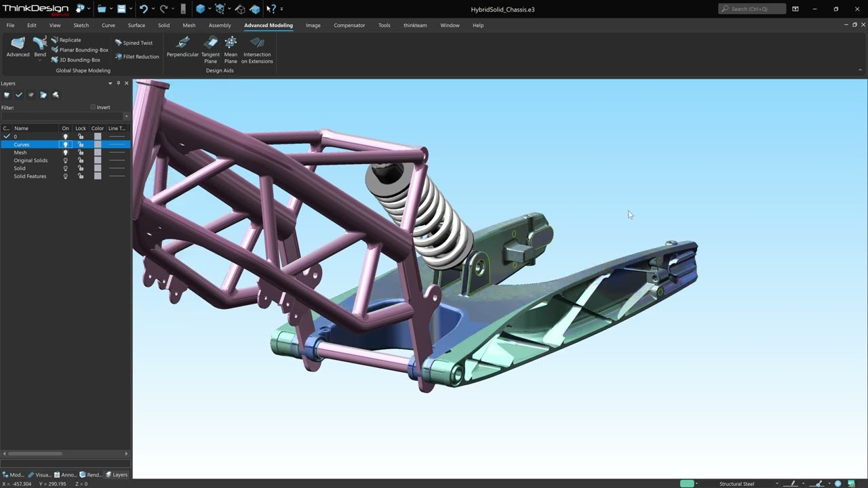Click the New 3D document icon

[80, 9]
